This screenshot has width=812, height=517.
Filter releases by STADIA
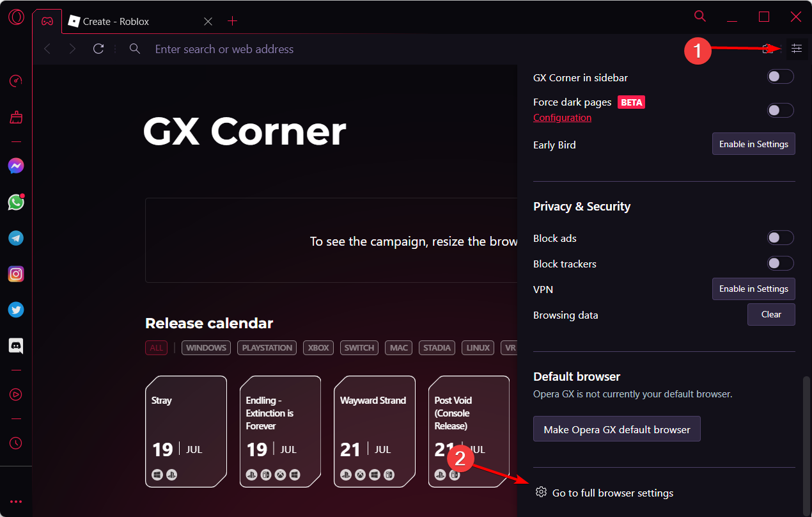click(x=437, y=348)
